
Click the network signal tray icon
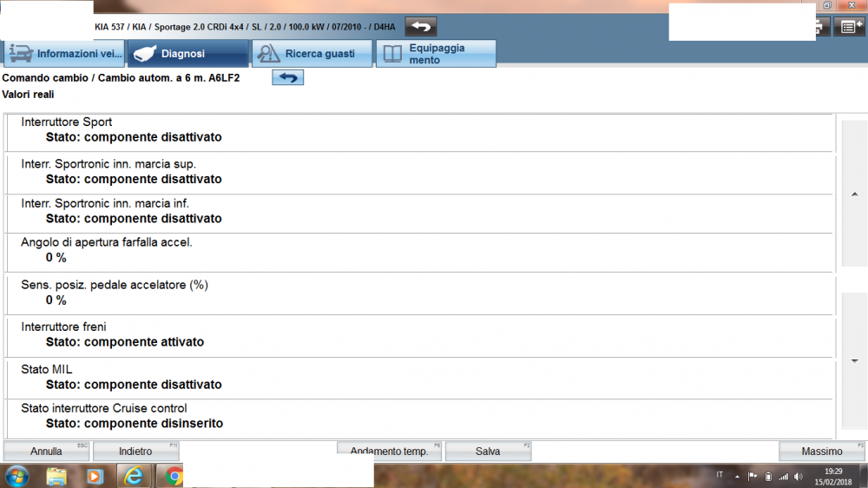coord(783,477)
